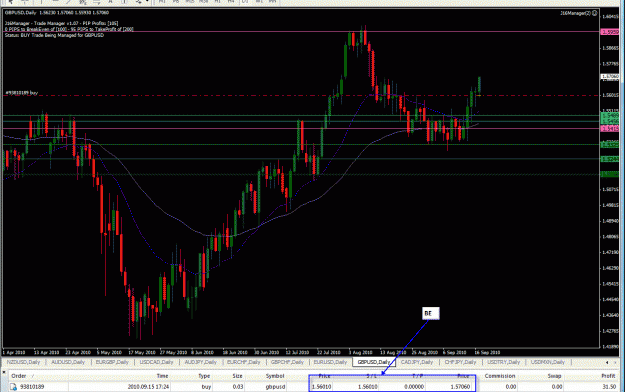Screen dimensions: 625x392
Task: Close the terminal panel with the x
Action: [x=4, y=372]
